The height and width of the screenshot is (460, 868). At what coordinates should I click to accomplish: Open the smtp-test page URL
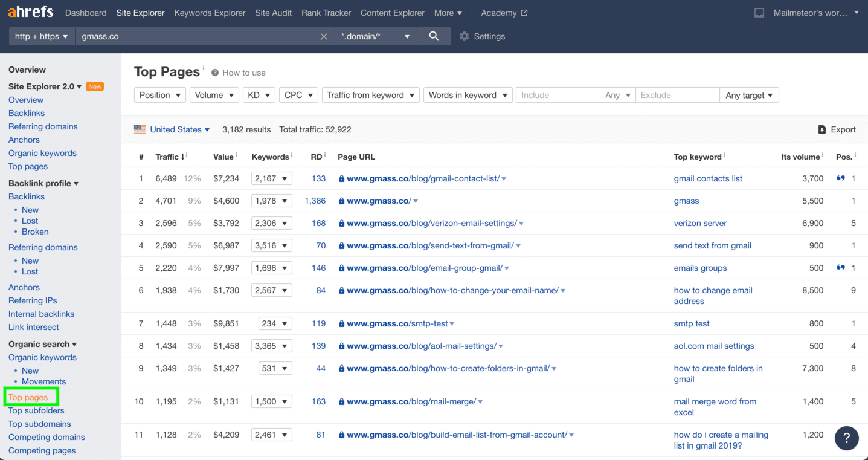coord(397,323)
